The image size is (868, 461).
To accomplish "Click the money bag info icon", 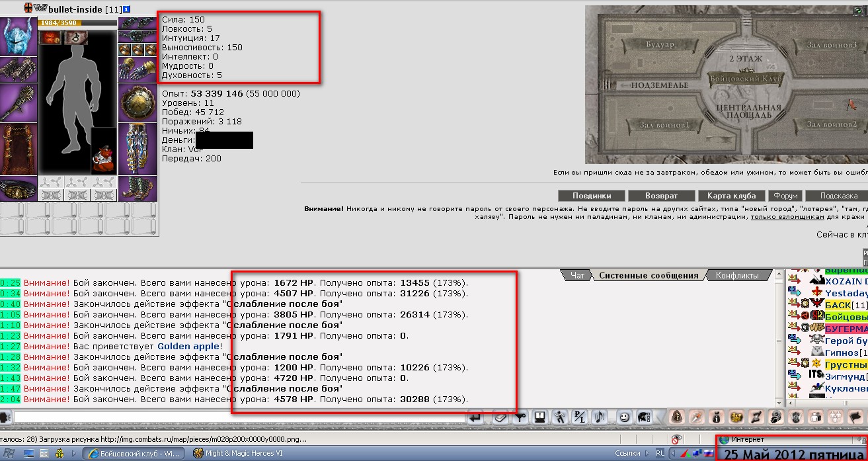I will (x=718, y=417).
